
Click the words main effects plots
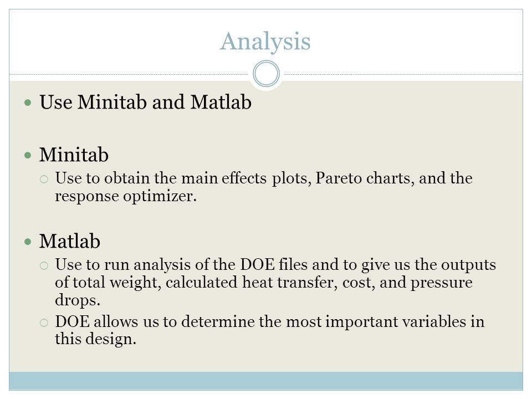pos(246,178)
